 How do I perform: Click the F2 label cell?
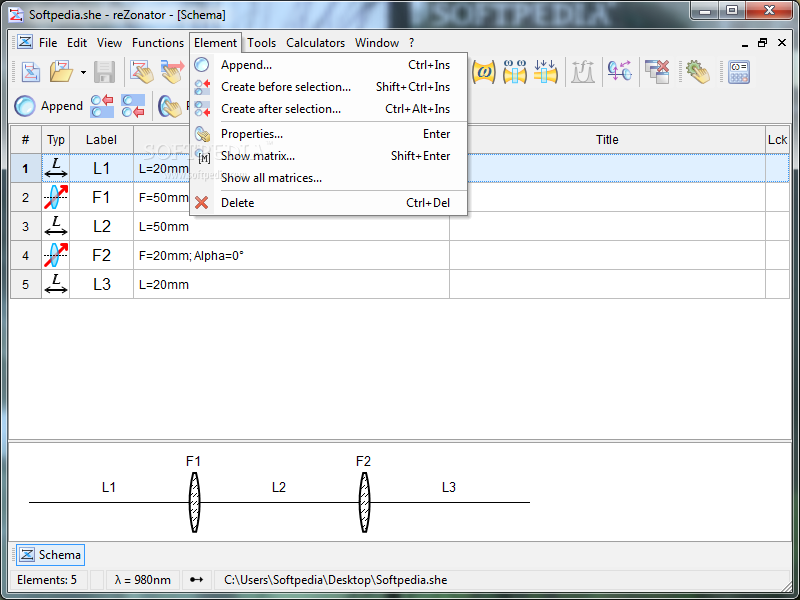(101, 255)
